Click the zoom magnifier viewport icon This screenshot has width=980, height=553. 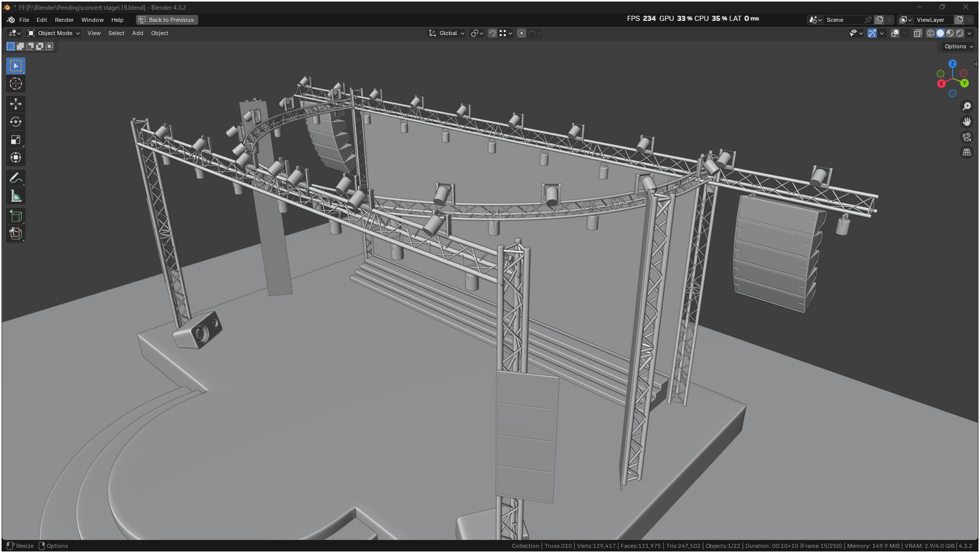click(966, 106)
